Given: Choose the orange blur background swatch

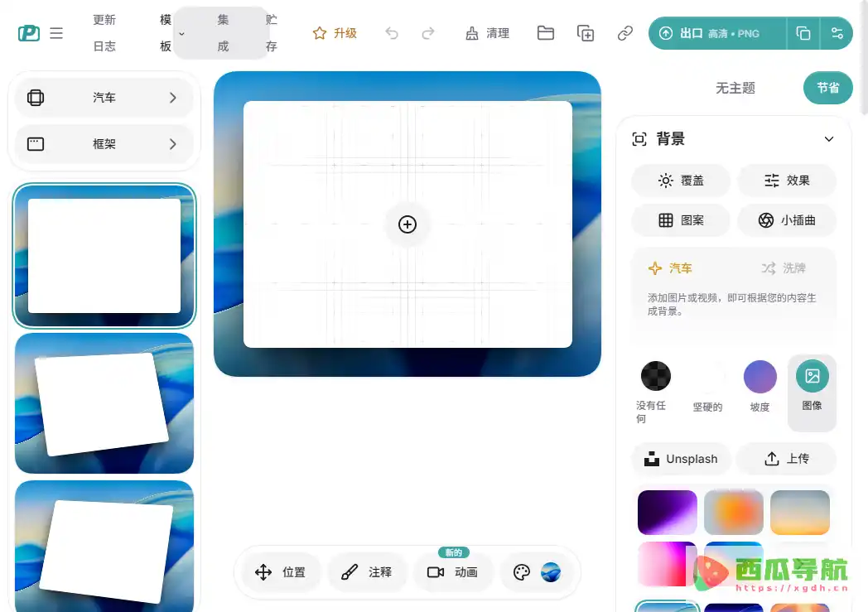Looking at the screenshot, I should coord(734,513).
